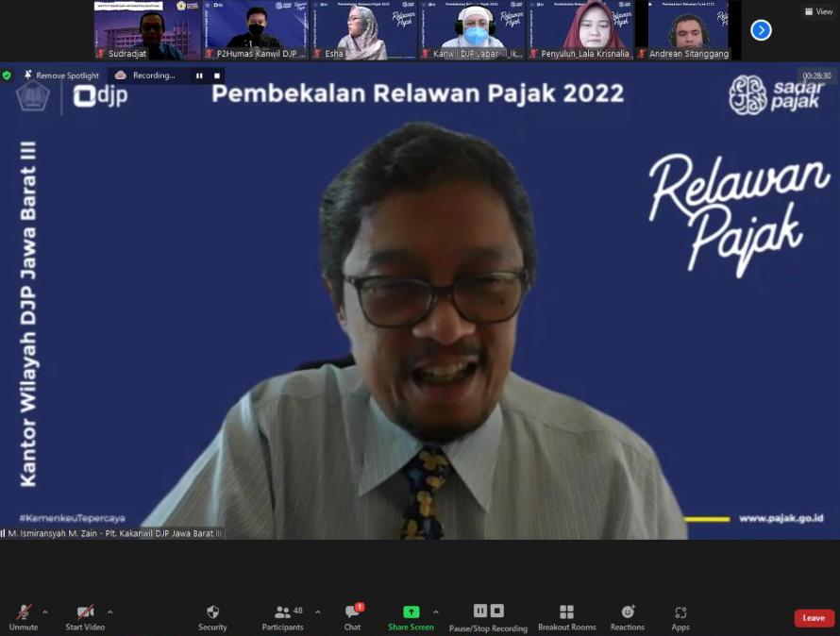Show the Participants list
The image size is (840, 636).
[x=282, y=617]
